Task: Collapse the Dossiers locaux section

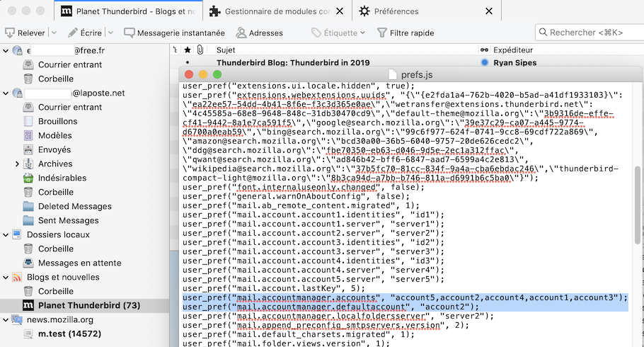Action: [x=6, y=235]
